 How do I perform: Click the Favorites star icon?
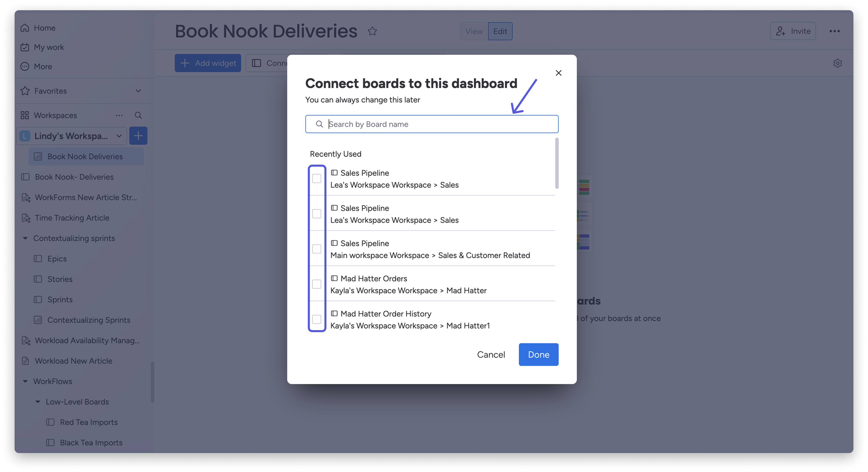25,91
